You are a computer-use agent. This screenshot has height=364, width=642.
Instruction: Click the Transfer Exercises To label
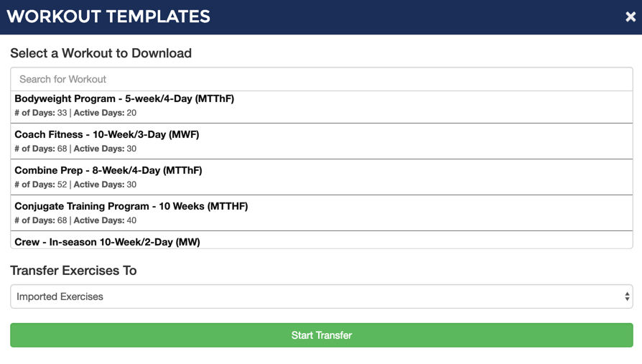73,271
